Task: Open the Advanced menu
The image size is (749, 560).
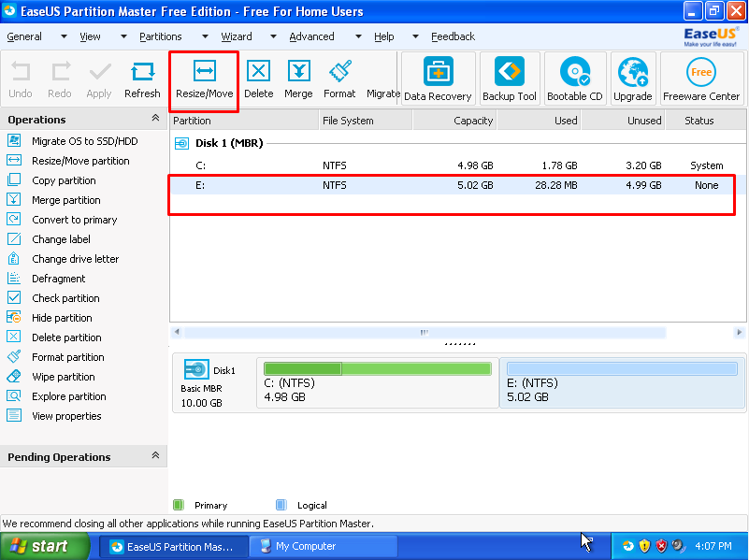Action: [x=312, y=36]
